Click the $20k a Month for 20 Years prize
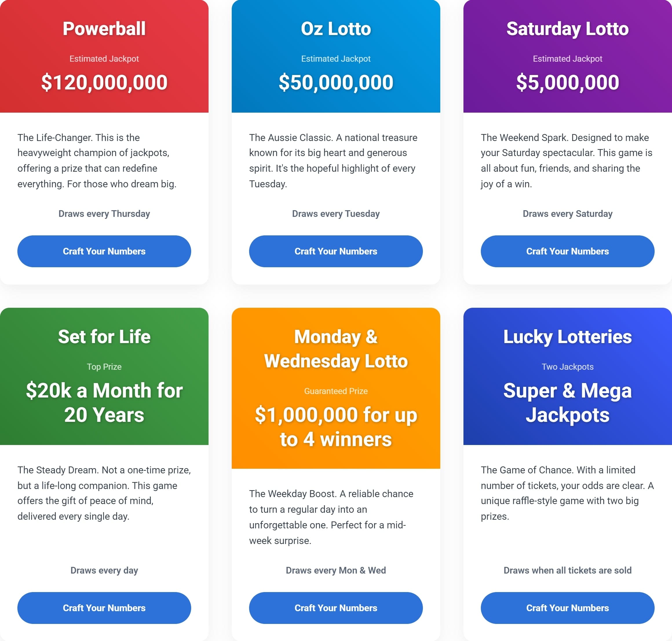This screenshot has width=672, height=641. [x=104, y=402]
